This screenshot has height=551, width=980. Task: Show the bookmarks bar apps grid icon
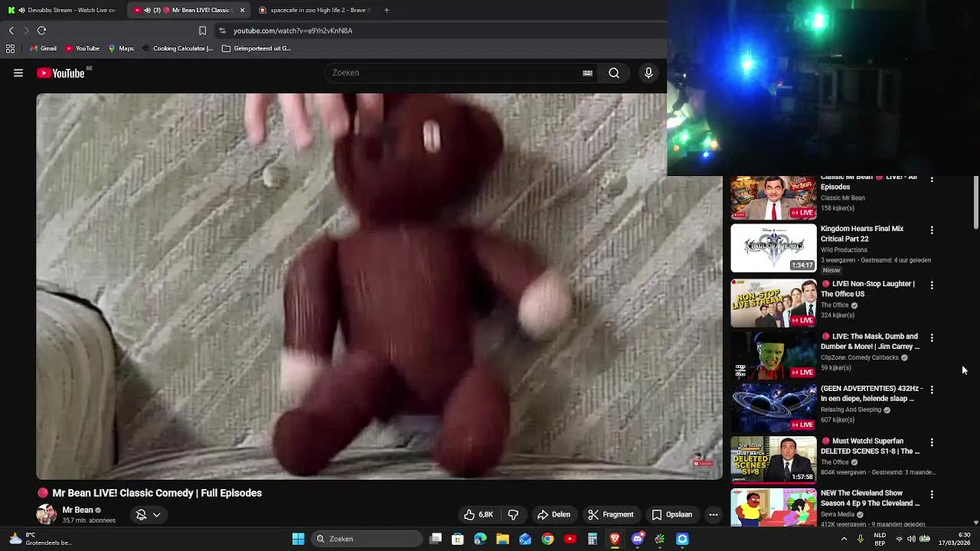tap(10, 48)
